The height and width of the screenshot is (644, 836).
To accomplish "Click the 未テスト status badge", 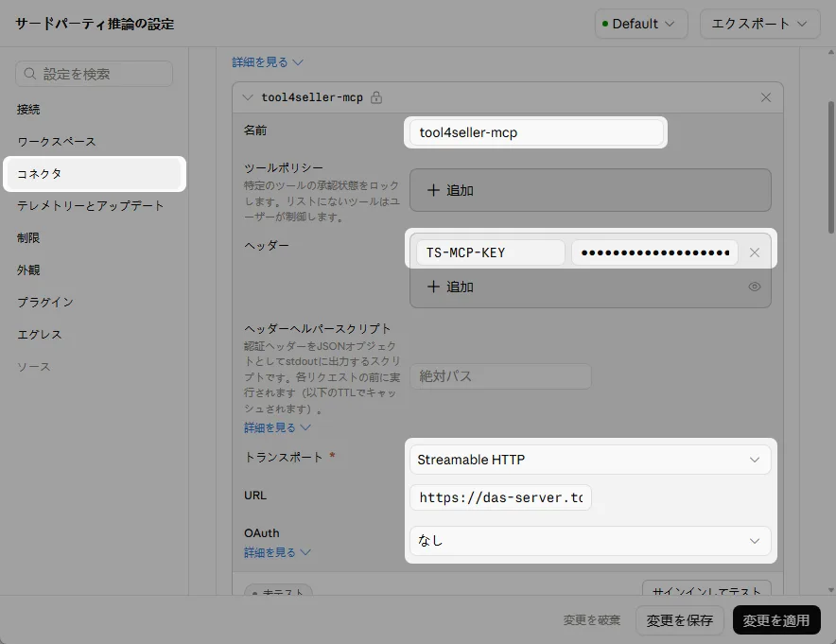I will click(278, 590).
